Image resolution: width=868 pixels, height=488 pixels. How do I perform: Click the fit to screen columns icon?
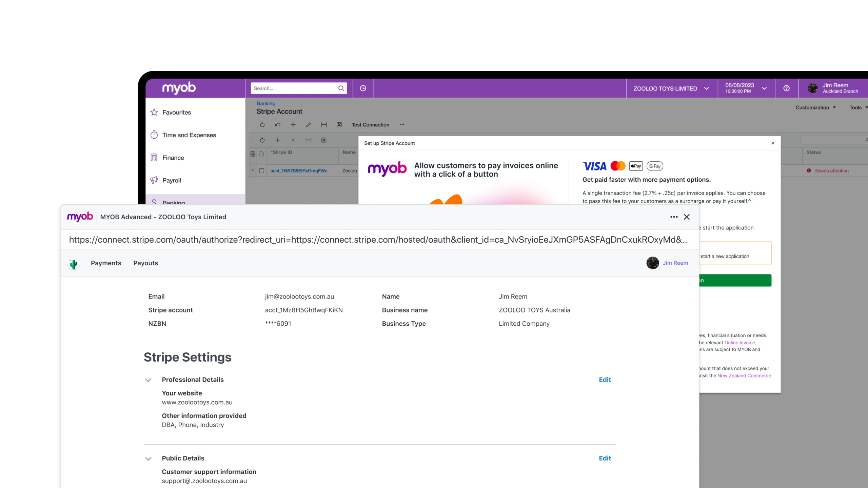(x=323, y=125)
